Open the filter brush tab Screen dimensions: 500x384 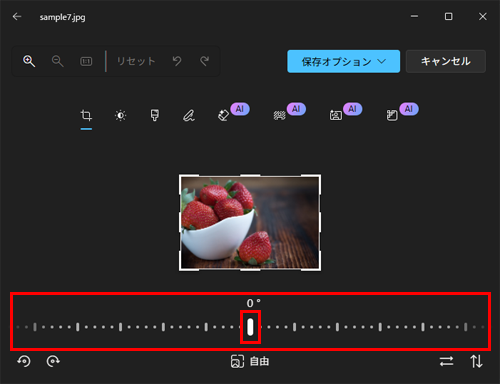155,116
